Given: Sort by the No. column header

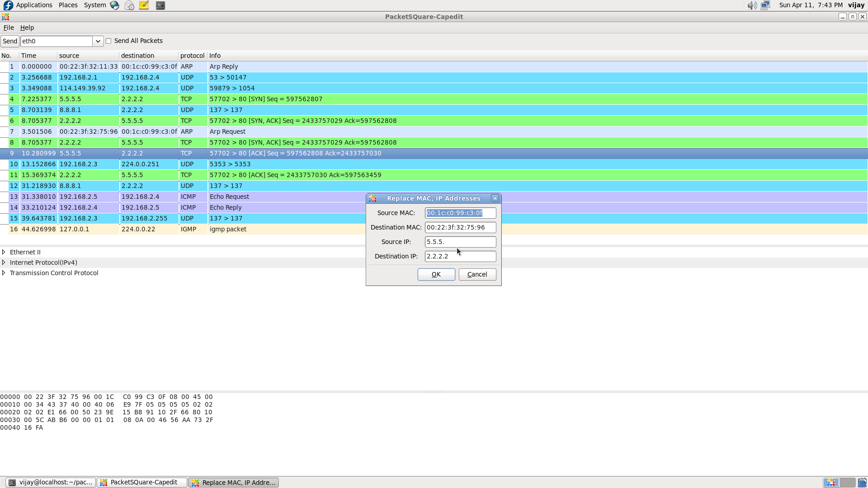Looking at the screenshot, I should pyautogui.click(x=9, y=56).
